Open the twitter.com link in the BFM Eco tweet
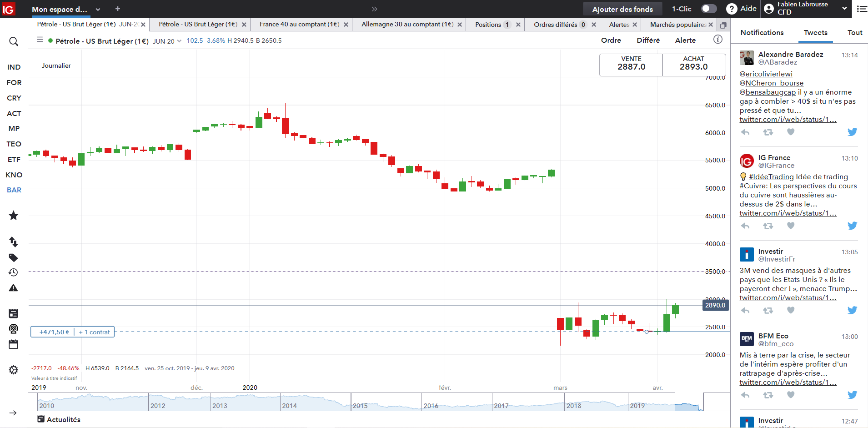The width and height of the screenshot is (868, 428). click(x=788, y=383)
